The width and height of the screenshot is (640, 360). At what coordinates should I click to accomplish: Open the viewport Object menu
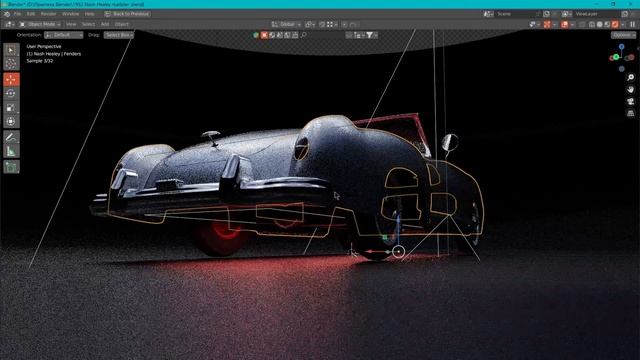(x=122, y=24)
